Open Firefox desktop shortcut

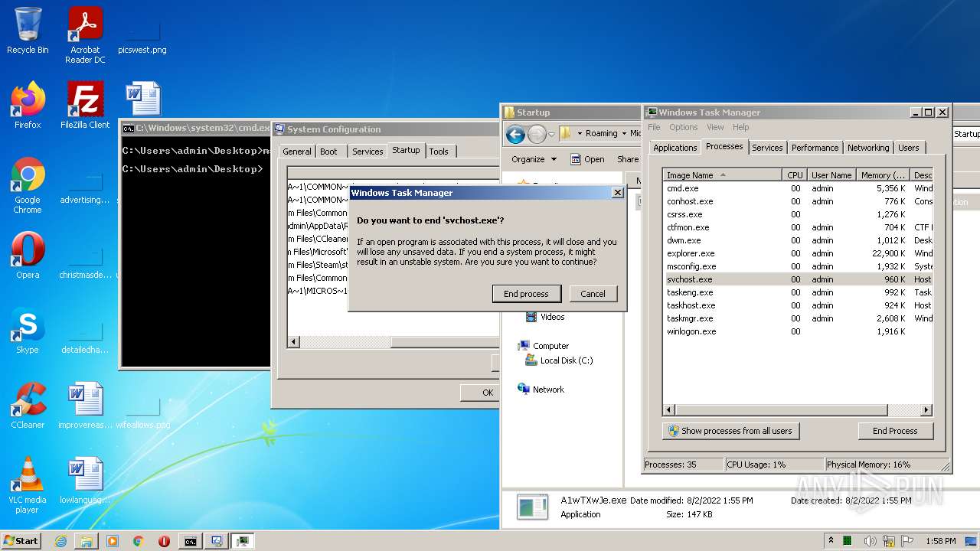28,106
